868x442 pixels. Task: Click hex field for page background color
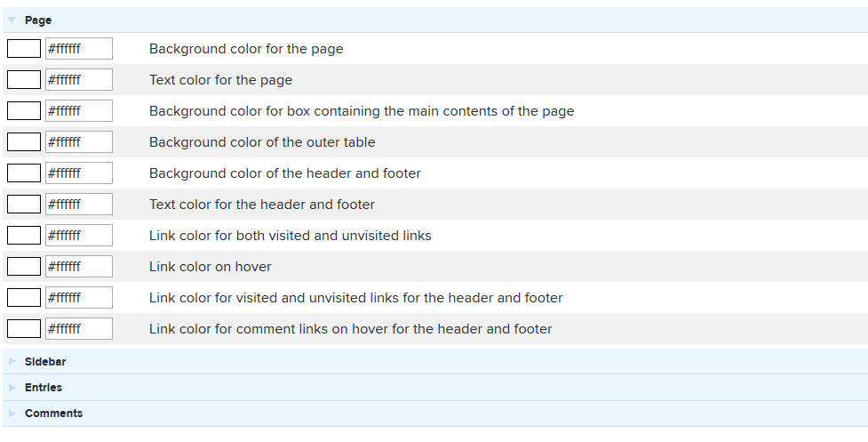78,49
